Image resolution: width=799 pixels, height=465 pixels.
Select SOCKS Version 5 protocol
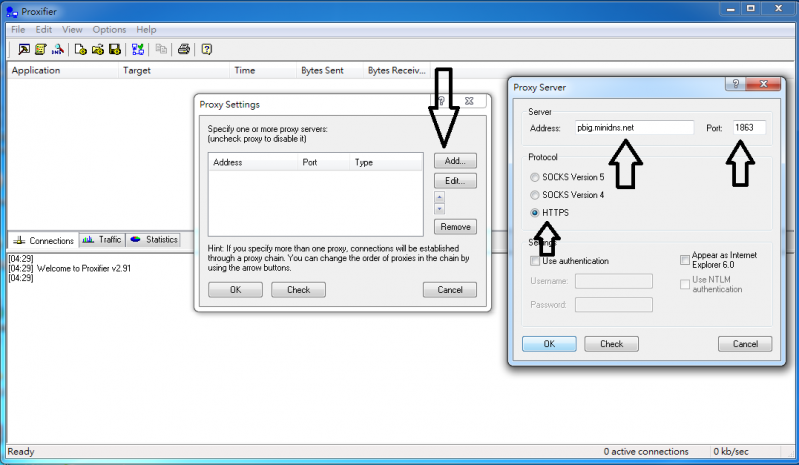pos(535,177)
